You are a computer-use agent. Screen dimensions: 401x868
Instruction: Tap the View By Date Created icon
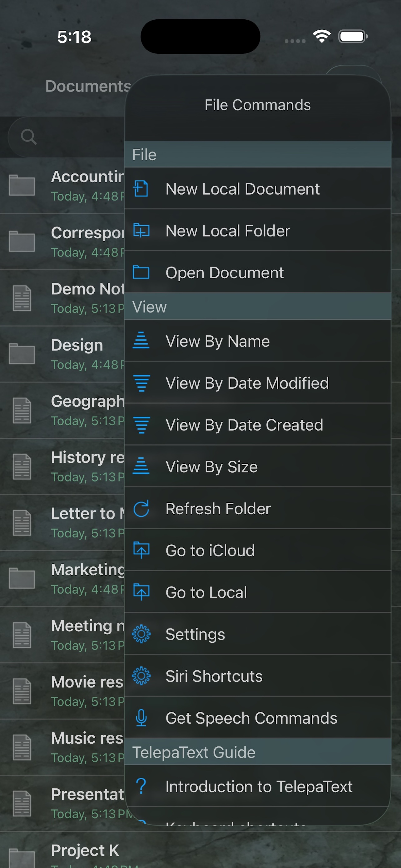(x=141, y=425)
